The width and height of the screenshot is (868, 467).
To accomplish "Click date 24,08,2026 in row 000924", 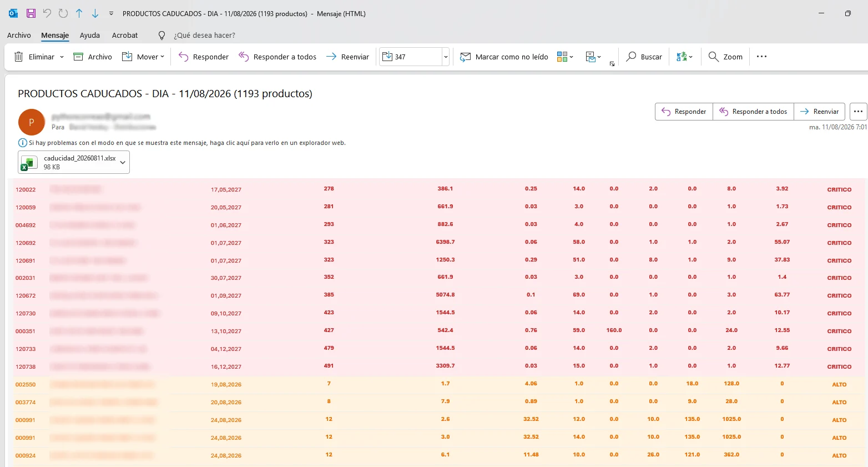I will click(x=226, y=456).
